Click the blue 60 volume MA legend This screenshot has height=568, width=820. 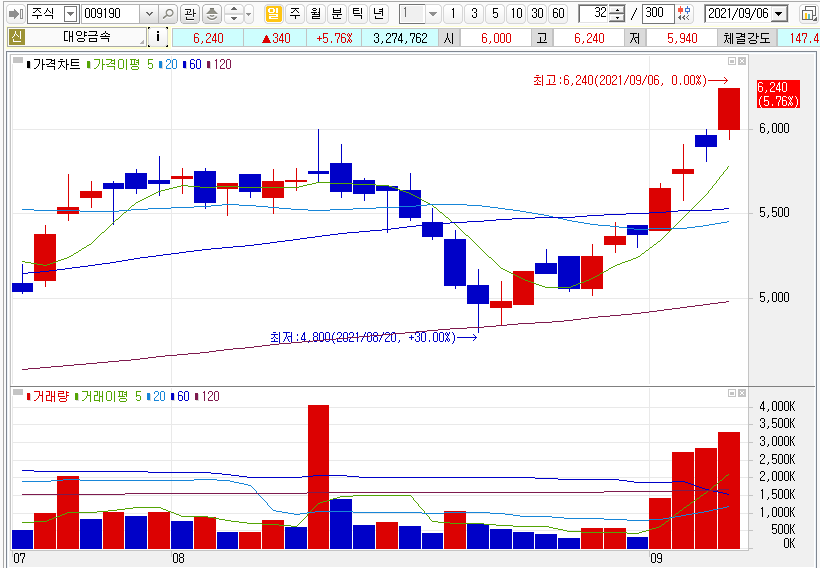181,396
